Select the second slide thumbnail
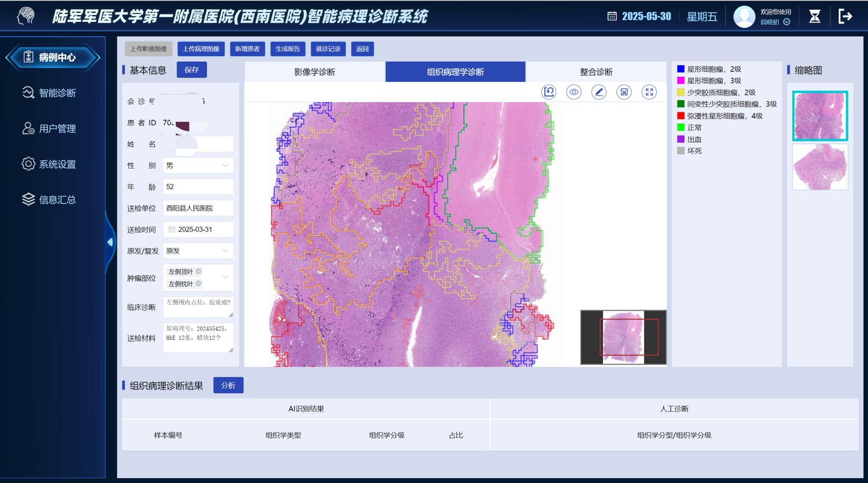Image resolution: width=868 pixels, height=483 pixels. click(820, 167)
